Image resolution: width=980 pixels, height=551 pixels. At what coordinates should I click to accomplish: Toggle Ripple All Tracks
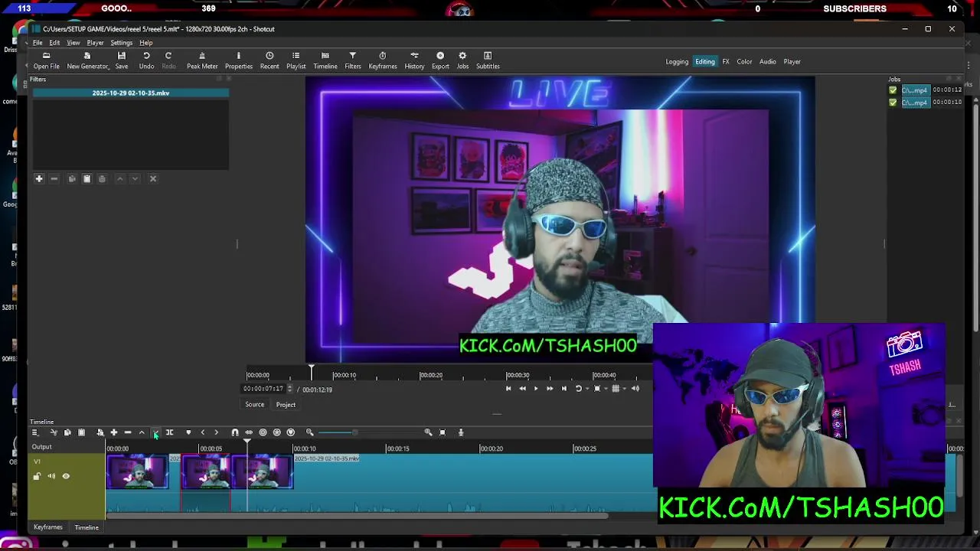click(x=276, y=432)
